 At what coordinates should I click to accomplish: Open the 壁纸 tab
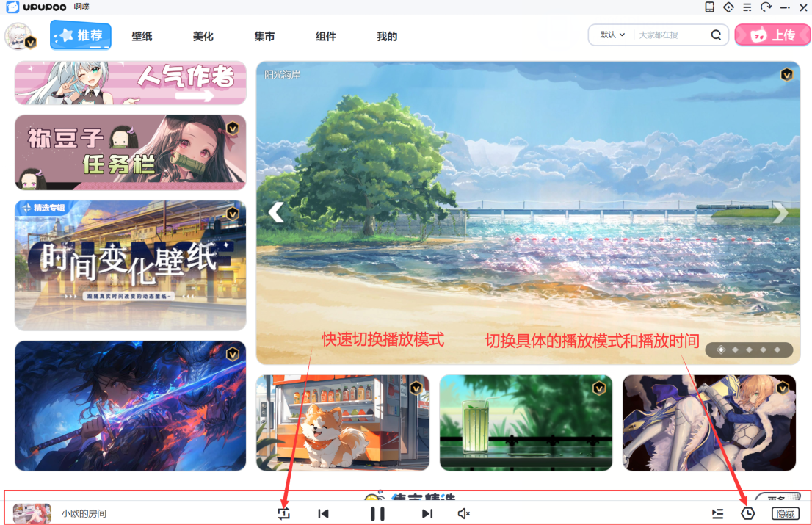pos(142,36)
